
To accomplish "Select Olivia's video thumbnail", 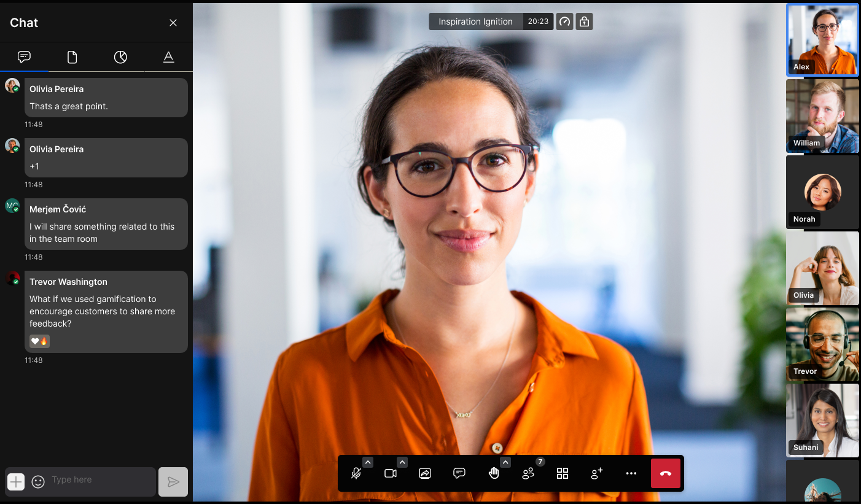I will [823, 268].
